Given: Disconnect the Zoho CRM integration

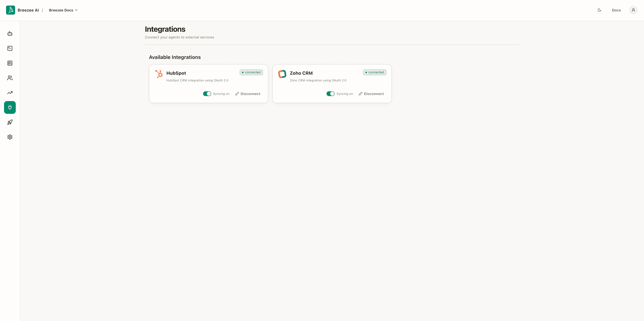Looking at the screenshot, I should tap(371, 94).
